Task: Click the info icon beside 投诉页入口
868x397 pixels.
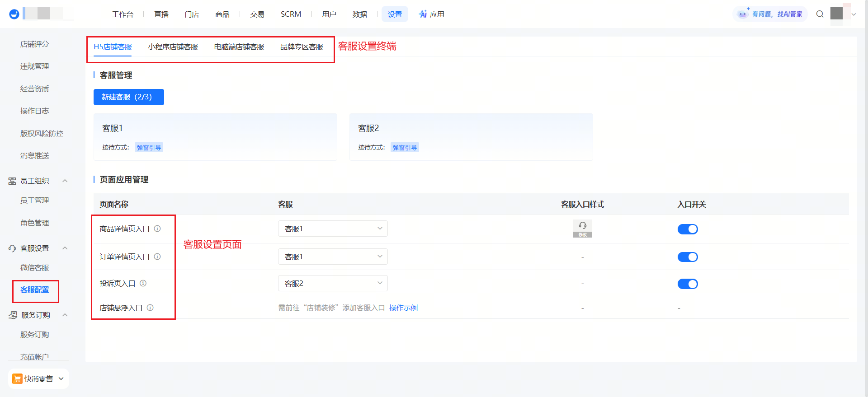Action: (x=143, y=283)
